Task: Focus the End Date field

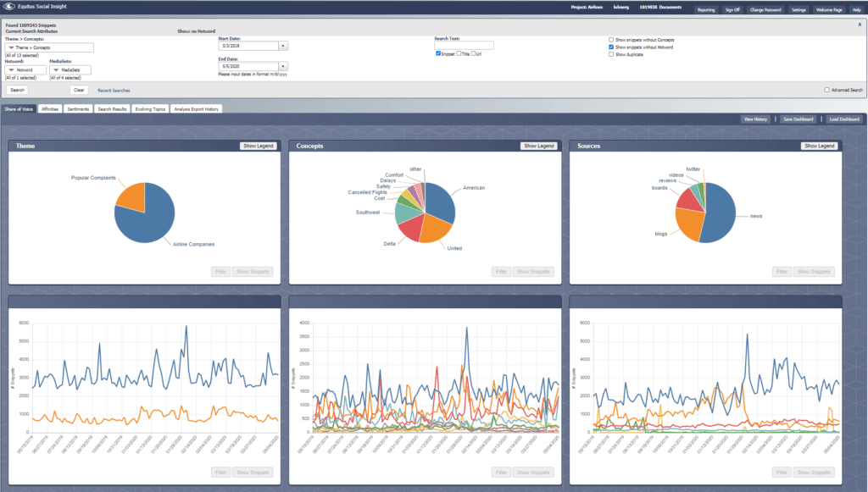Action: [248, 66]
